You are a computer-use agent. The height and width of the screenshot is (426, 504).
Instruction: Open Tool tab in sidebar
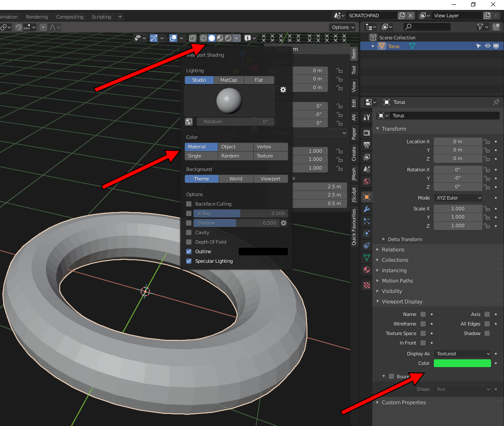point(354,70)
